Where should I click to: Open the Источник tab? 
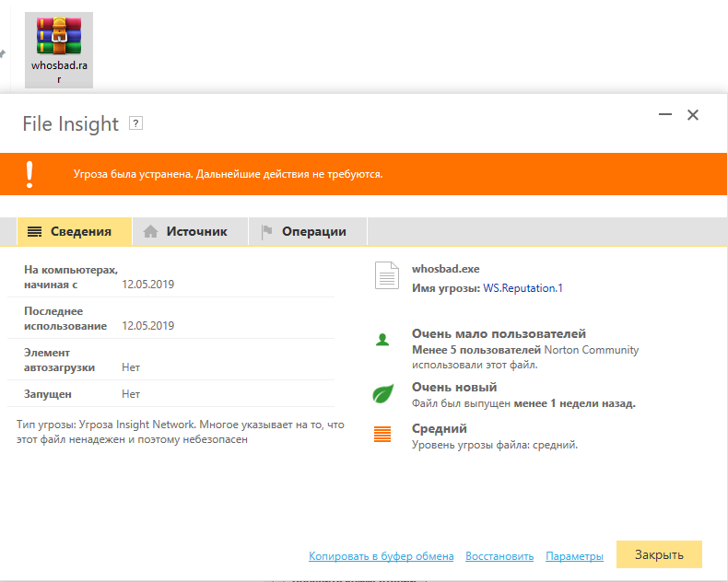pyautogui.click(x=191, y=231)
